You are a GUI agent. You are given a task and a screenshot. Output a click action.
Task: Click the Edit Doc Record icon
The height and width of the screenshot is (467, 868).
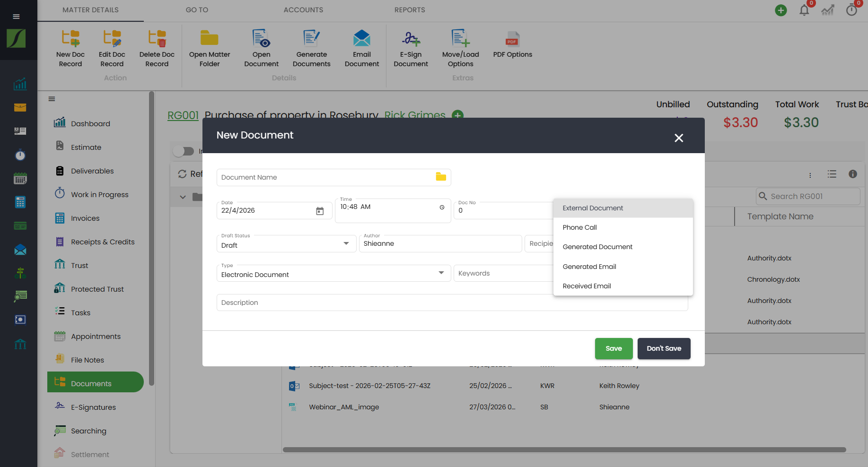pyautogui.click(x=112, y=39)
